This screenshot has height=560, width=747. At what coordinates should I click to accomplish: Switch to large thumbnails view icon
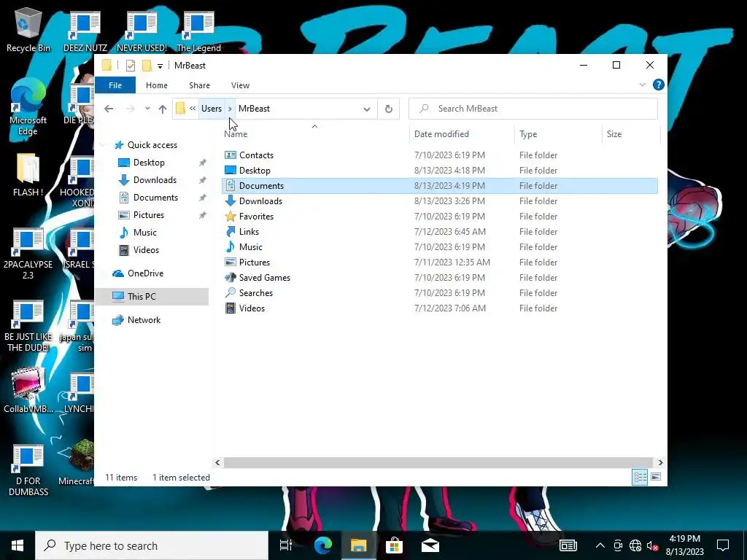(x=656, y=477)
